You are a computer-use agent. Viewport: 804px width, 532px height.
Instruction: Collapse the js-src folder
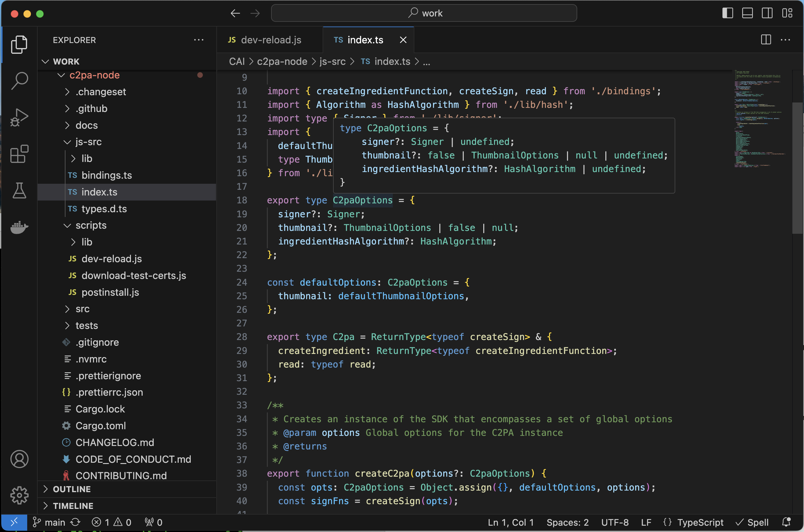click(x=127, y=142)
